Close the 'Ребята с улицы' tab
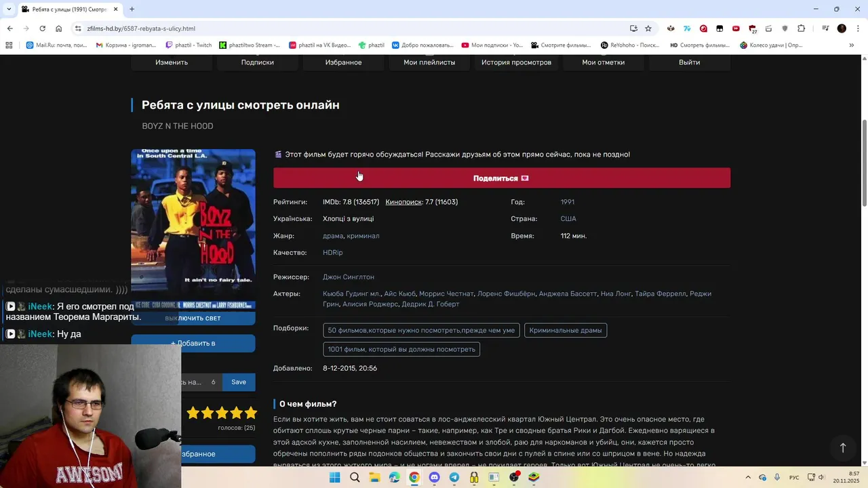This screenshot has width=868, height=488. tap(115, 9)
